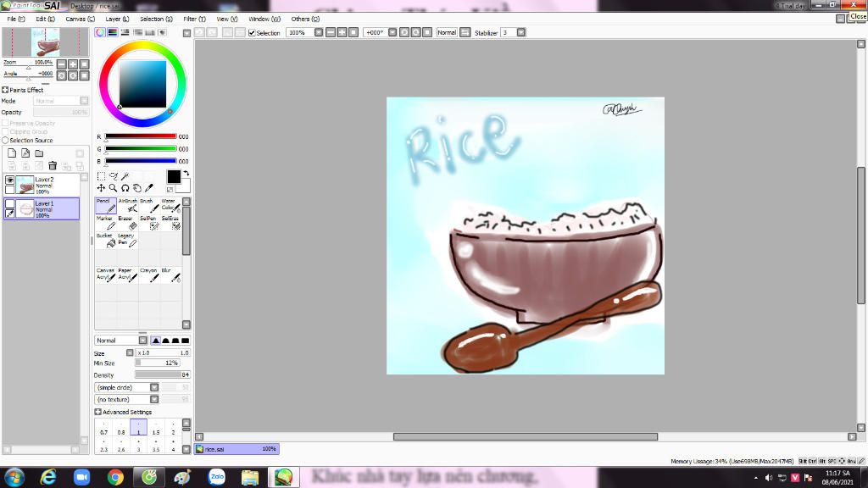Activate the Zoom magnifier tool
Viewport: 868px width, 488px height.
pyautogui.click(x=113, y=188)
